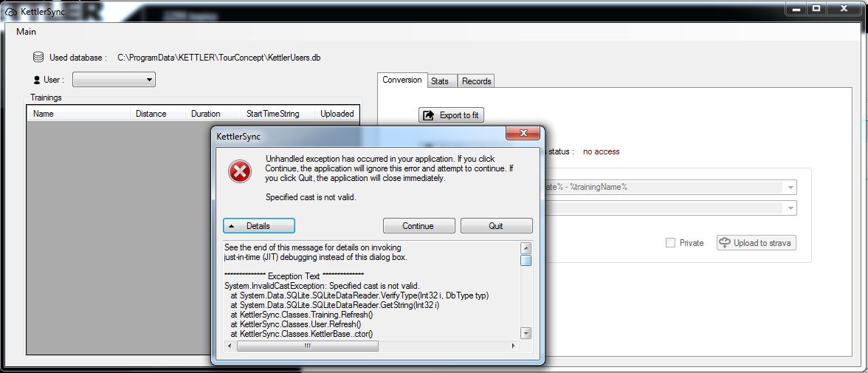868x373 pixels.
Task: Switch to the Records tab
Action: click(476, 81)
